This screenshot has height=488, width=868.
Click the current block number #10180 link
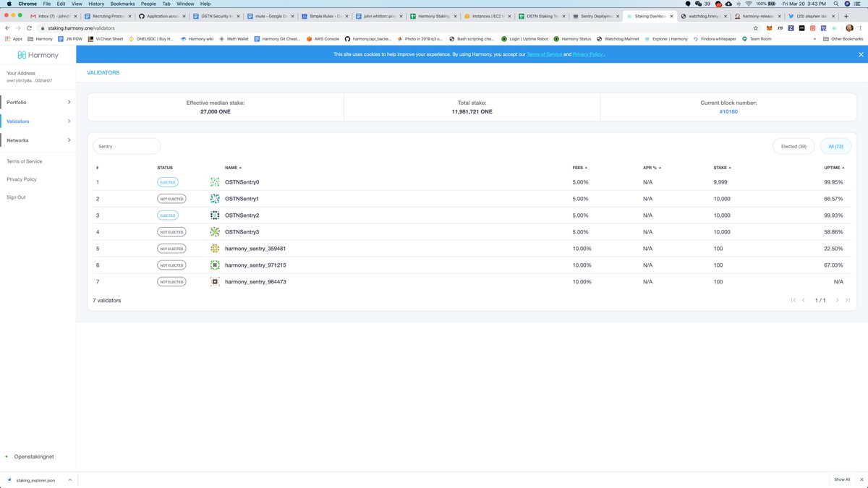click(x=728, y=111)
